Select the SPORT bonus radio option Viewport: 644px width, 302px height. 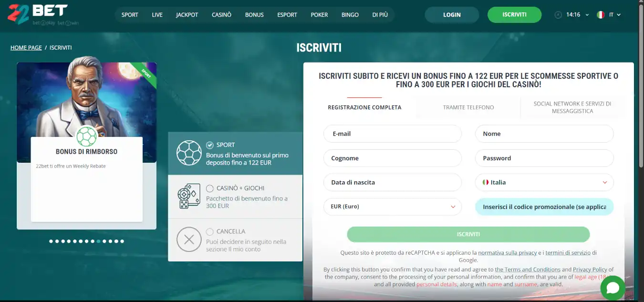coord(210,145)
